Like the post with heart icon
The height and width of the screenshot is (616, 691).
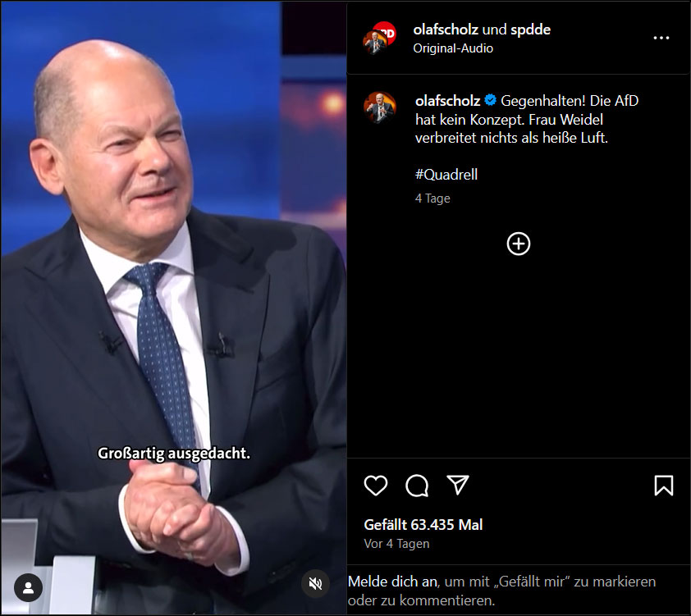376,486
